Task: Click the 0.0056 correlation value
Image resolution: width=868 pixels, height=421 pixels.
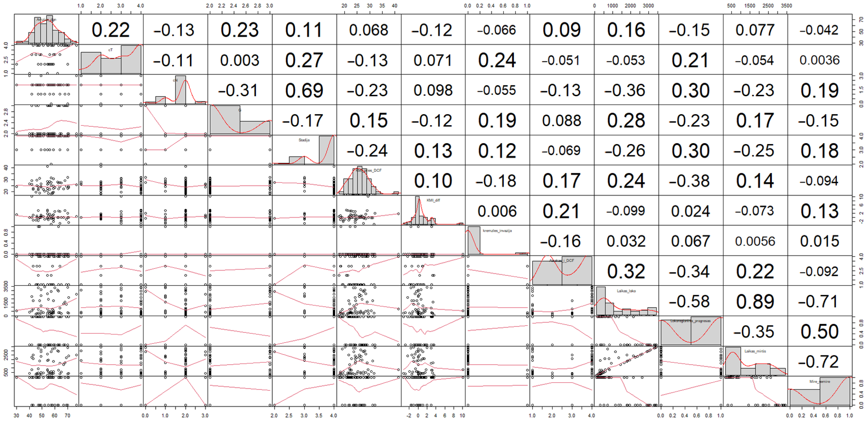Action: 755,241
